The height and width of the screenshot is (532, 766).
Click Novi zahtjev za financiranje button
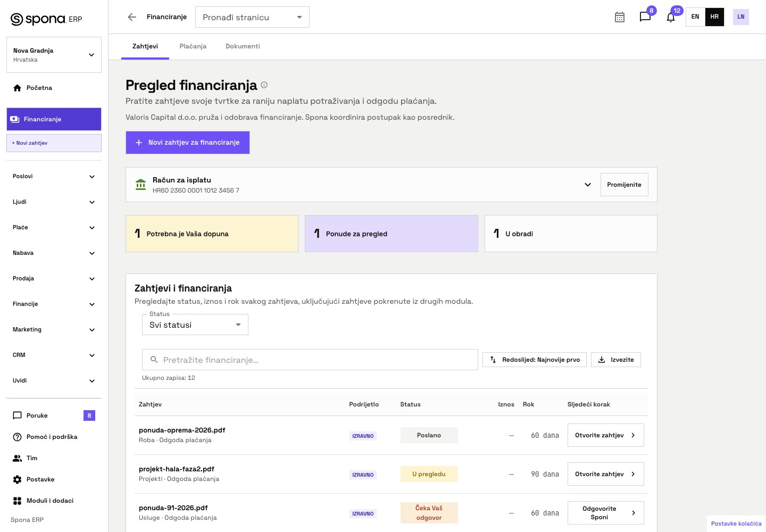coord(188,143)
